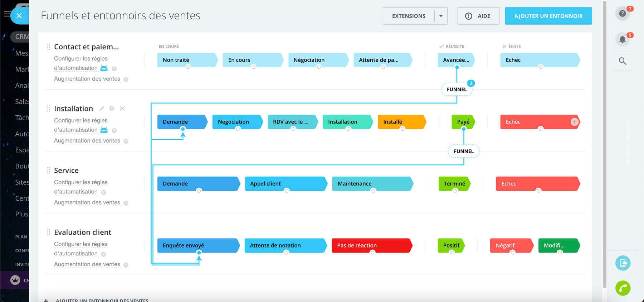This screenshot has height=302, width=644.
Task: Click Ajouter un entonnoir button
Action: pyautogui.click(x=548, y=16)
